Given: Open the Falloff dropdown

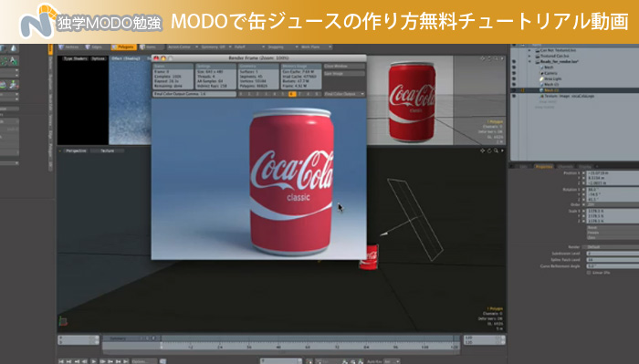Looking at the screenshot, I should (x=249, y=47).
